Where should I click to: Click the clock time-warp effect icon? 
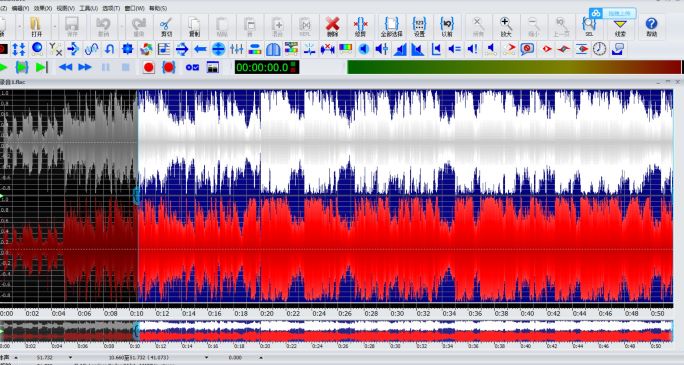click(599, 49)
